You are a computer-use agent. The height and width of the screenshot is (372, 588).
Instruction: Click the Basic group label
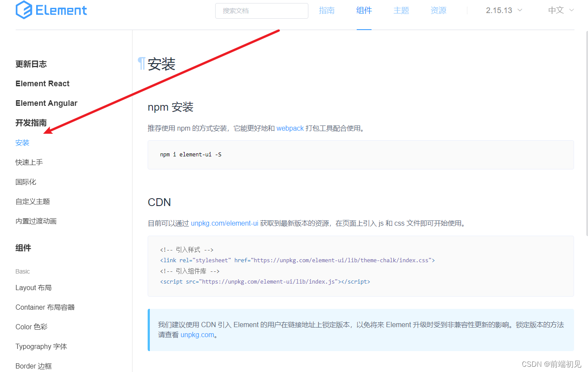coord(23,271)
